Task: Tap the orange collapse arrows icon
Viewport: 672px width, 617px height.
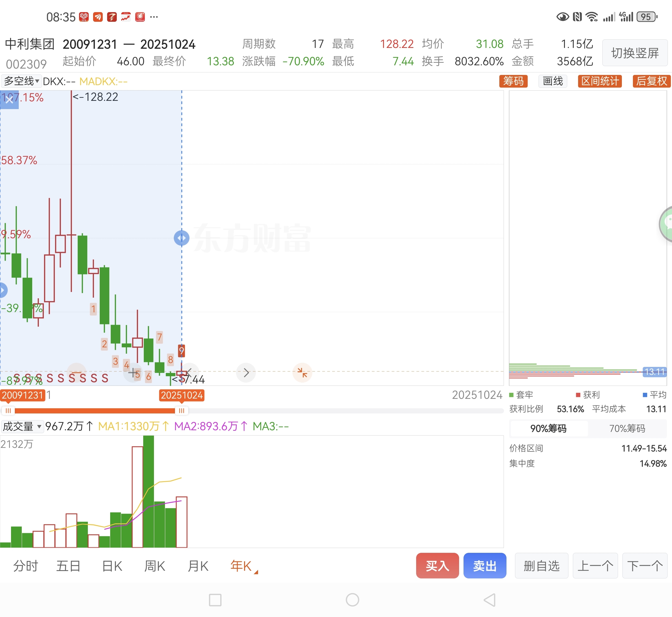Action: pos(302,372)
